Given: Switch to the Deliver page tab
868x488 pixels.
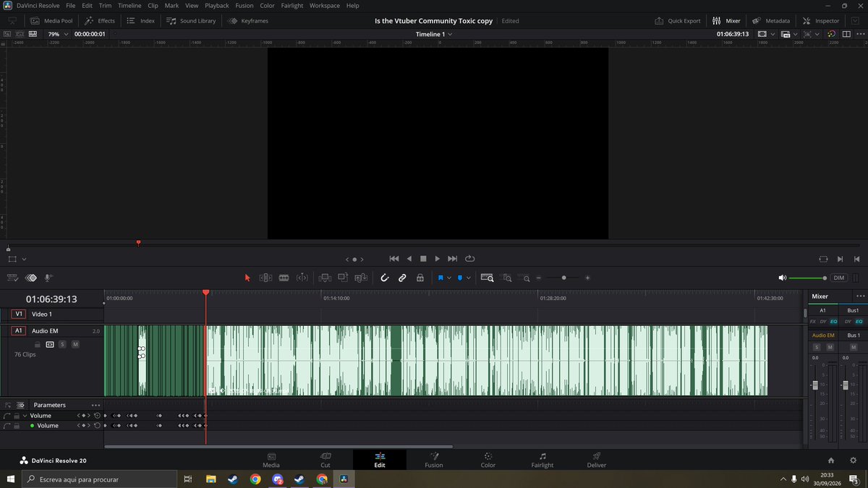Looking at the screenshot, I should tap(597, 460).
